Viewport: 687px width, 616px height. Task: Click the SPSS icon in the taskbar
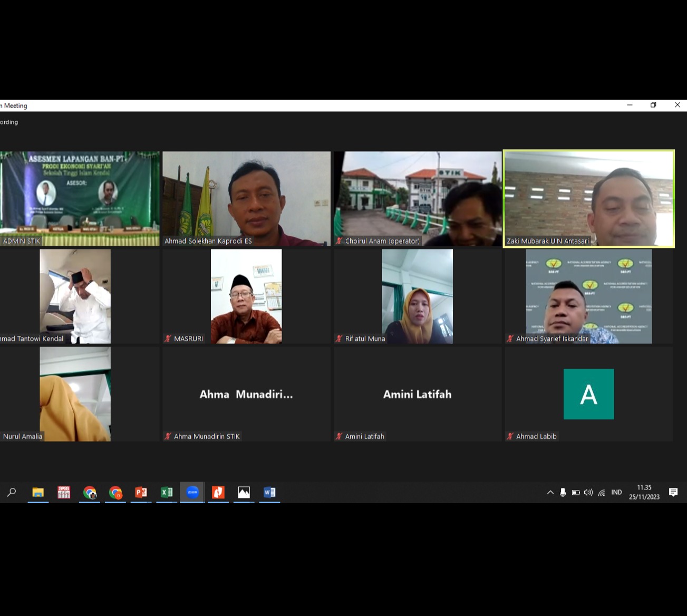point(64,492)
